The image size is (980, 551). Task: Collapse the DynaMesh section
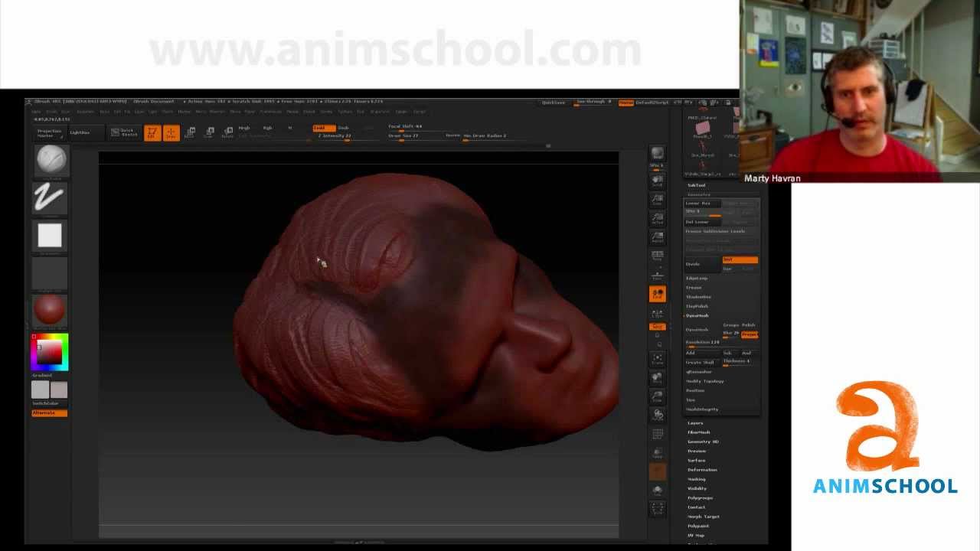point(697,316)
